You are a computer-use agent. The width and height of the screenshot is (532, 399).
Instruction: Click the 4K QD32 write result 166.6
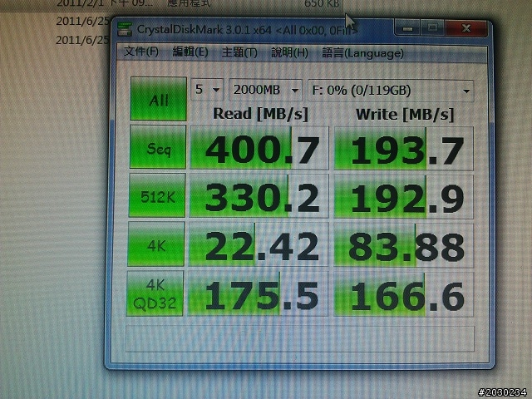coord(404,294)
